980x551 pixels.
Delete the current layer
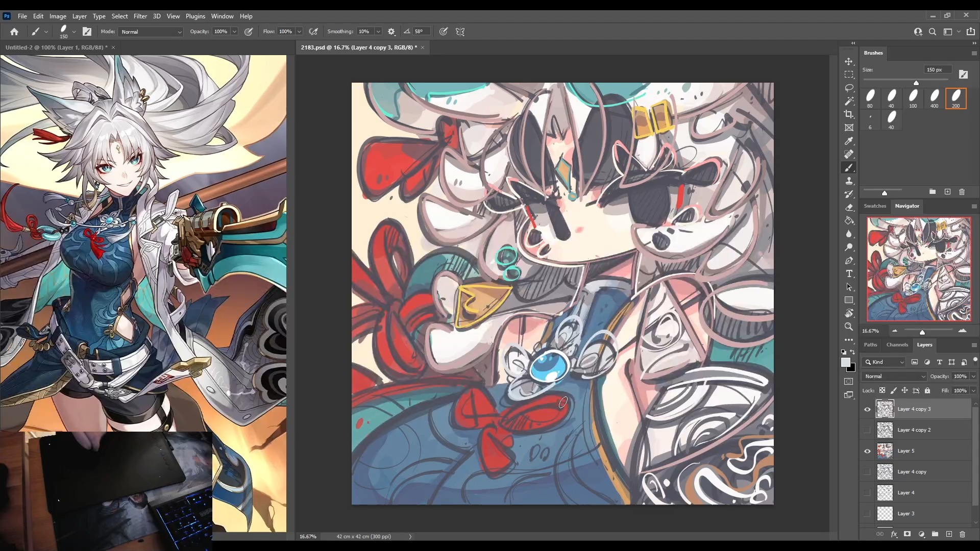tap(962, 534)
